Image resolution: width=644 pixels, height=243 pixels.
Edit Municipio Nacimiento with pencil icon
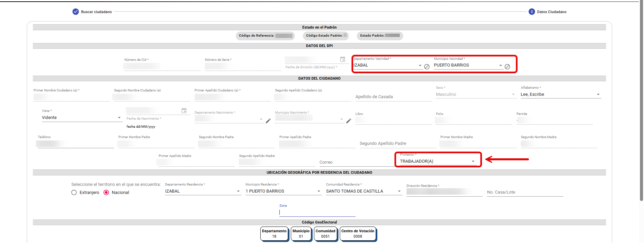click(x=348, y=121)
